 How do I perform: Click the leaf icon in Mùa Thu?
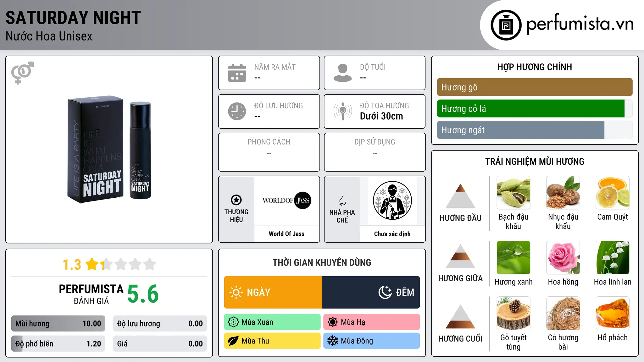tap(233, 341)
